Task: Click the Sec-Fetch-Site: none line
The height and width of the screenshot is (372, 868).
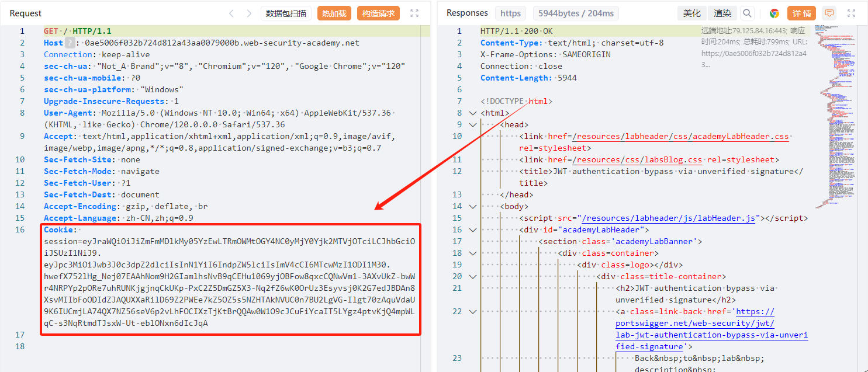Action: (x=92, y=159)
